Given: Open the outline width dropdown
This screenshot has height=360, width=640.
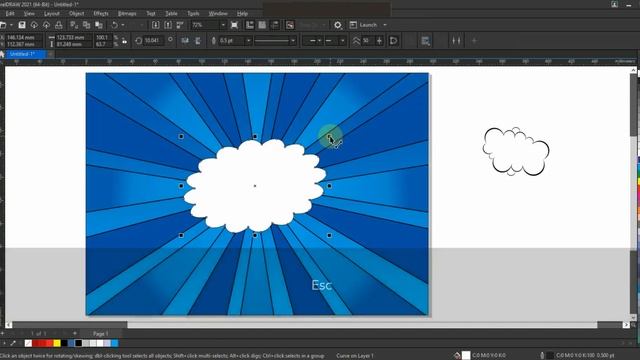Looking at the screenshot, I should 248,40.
